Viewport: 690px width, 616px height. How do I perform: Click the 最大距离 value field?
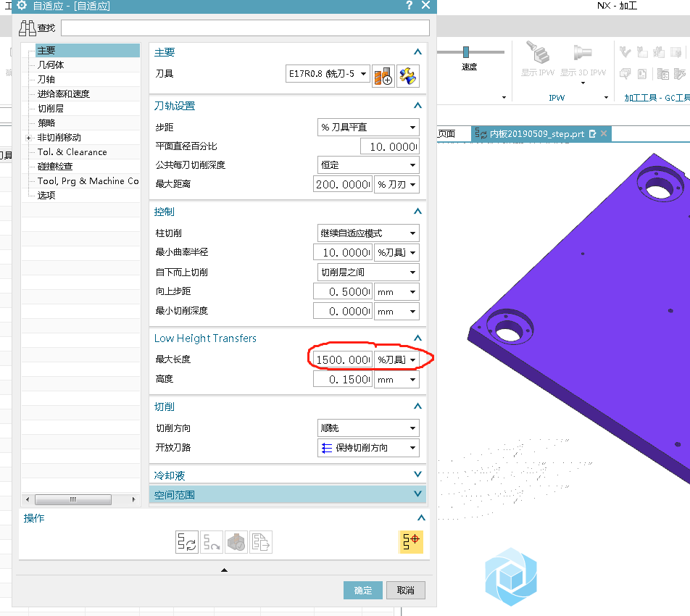pos(343,184)
